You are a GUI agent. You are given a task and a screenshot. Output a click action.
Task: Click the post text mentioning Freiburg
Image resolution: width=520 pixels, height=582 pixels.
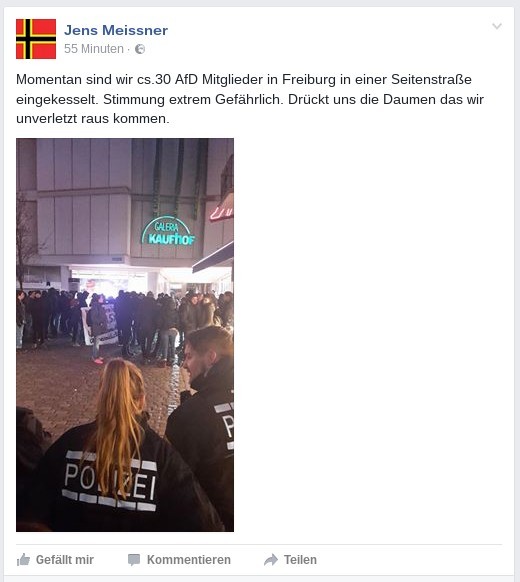pos(250,99)
